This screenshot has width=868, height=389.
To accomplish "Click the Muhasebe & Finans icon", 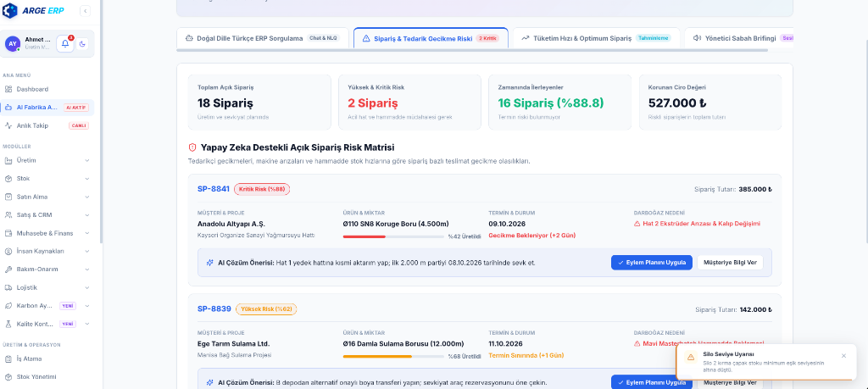I will click(8, 233).
